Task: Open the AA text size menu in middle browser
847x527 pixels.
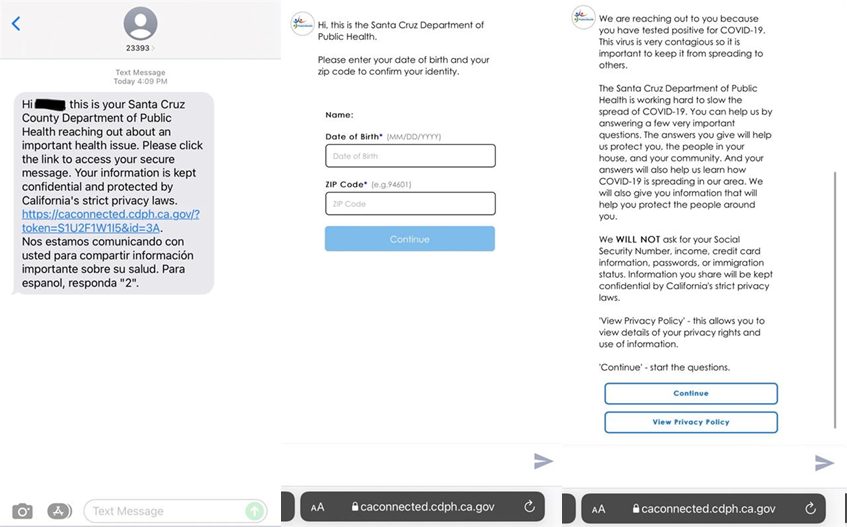Action: pyautogui.click(x=318, y=507)
